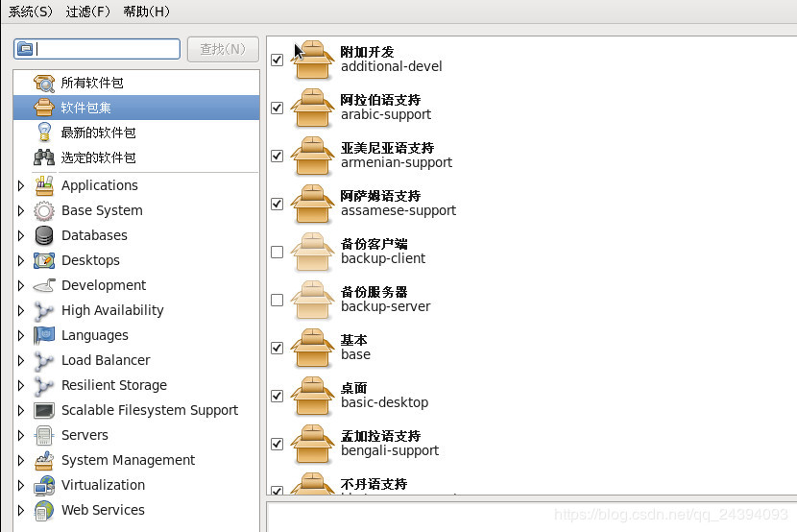
Task: Click the Package Collections (软件包集) box icon
Action: tap(44, 108)
